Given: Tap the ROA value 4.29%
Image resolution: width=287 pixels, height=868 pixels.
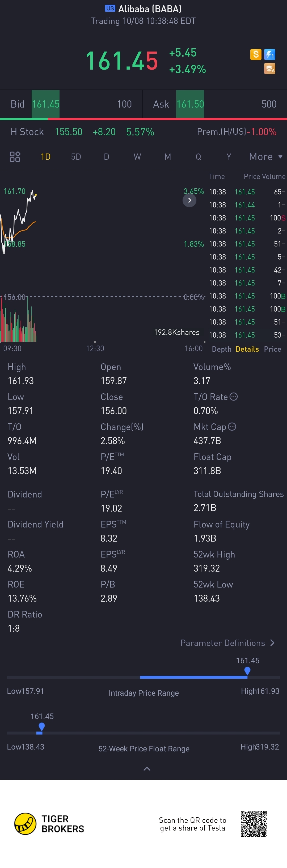Looking at the screenshot, I should click(x=20, y=568).
